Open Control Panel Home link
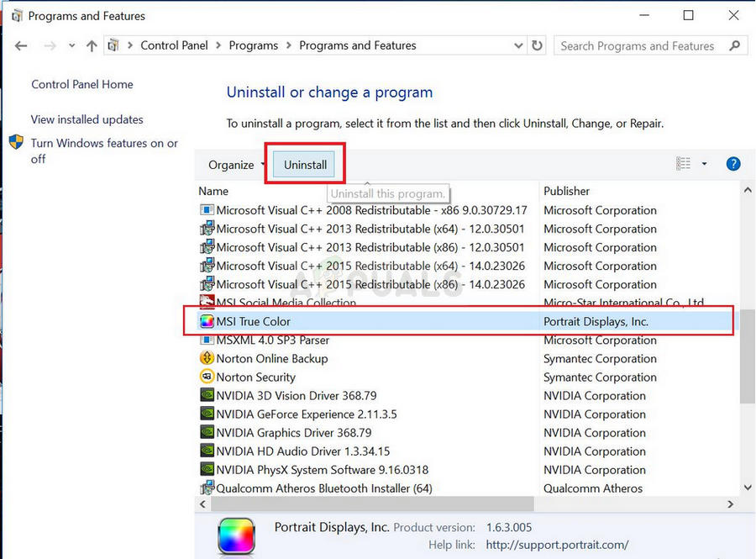 click(x=82, y=84)
